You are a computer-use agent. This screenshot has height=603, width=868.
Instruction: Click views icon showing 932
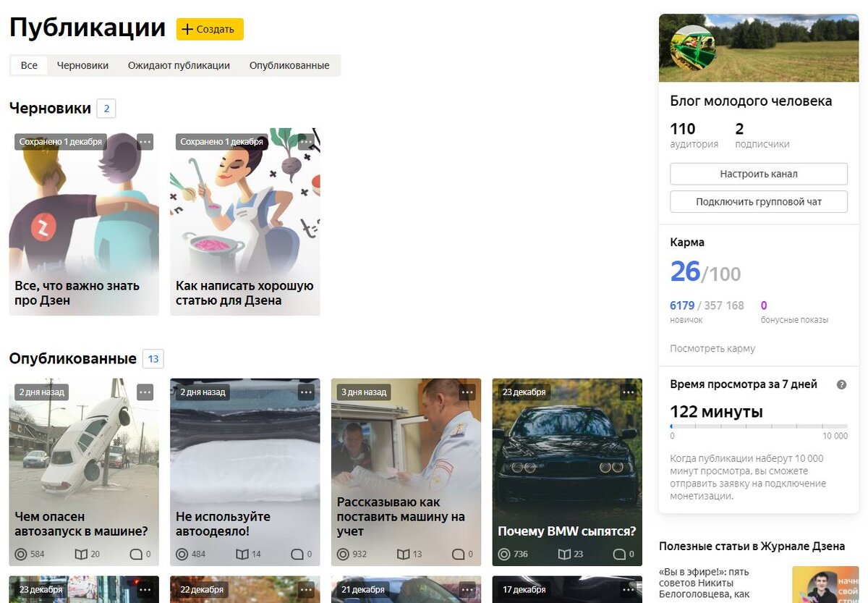click(343, 554)
